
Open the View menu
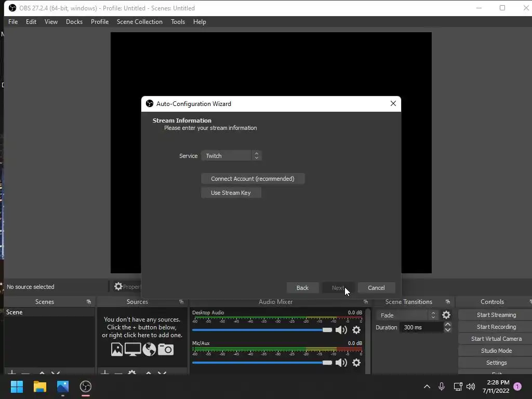(x=51, y=22)
